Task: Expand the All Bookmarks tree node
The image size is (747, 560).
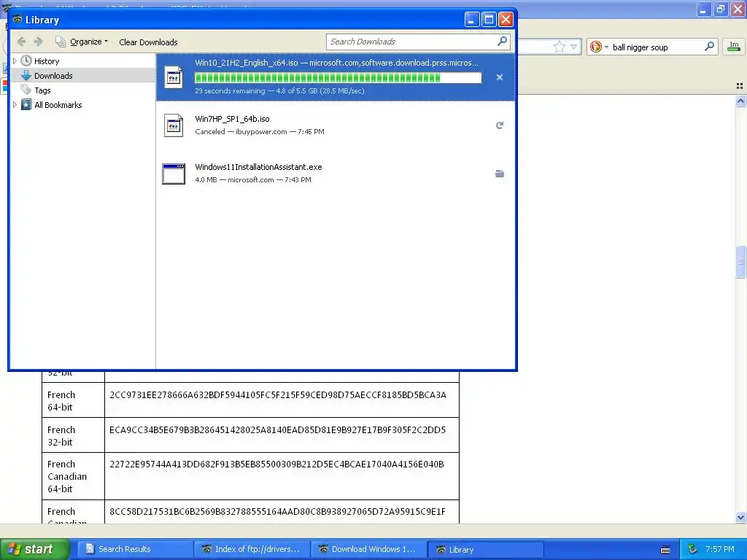Action: click(x=15, y=105)
